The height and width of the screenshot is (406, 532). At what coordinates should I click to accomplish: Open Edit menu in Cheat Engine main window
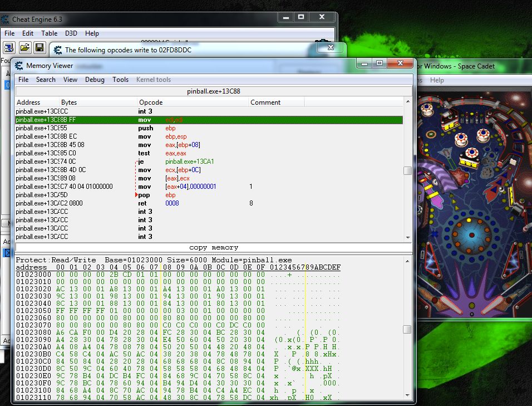click(28, 33)
